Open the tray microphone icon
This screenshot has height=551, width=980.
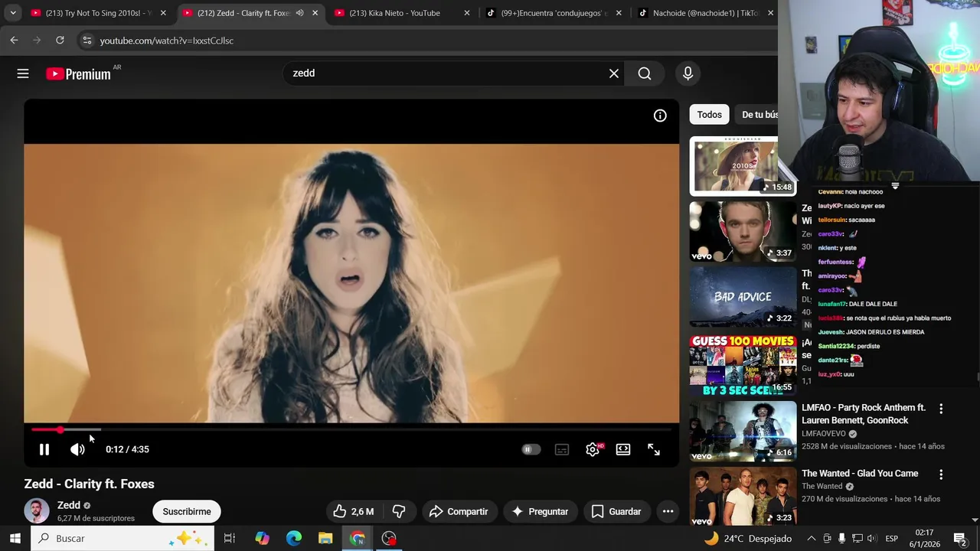[841, 539]
